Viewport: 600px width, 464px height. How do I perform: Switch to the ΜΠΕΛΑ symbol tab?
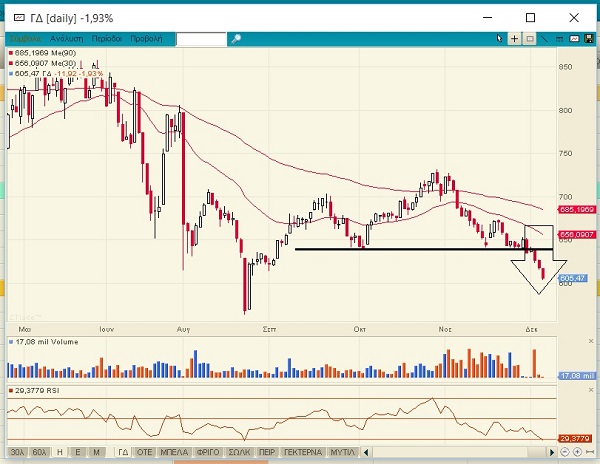click(x=174, y=452)
